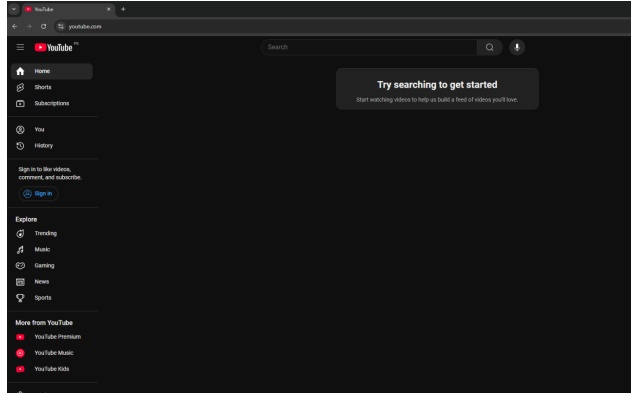Click the YouTube logo
The width and height of the screenshot is (643, 395).
tap(54, 48)
